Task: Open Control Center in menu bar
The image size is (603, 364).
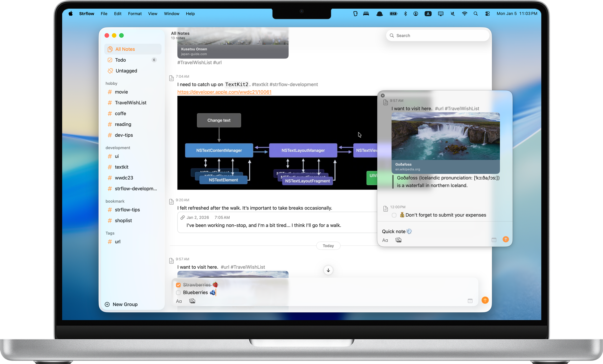Action: pos(487,14)
